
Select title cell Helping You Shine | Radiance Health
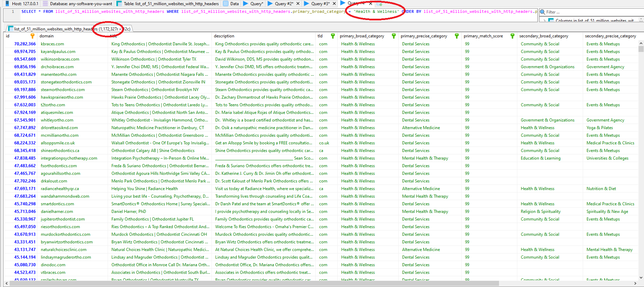[160, 189]
